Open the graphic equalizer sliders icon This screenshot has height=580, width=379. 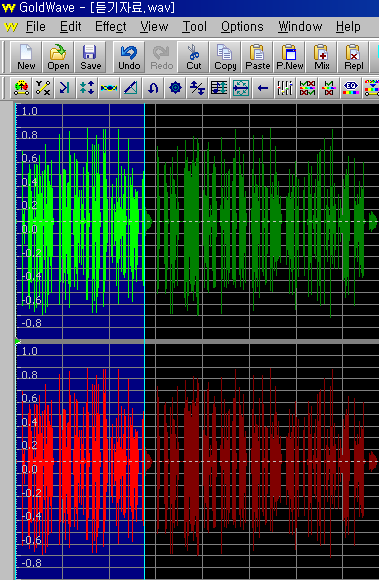click(285, 88)
